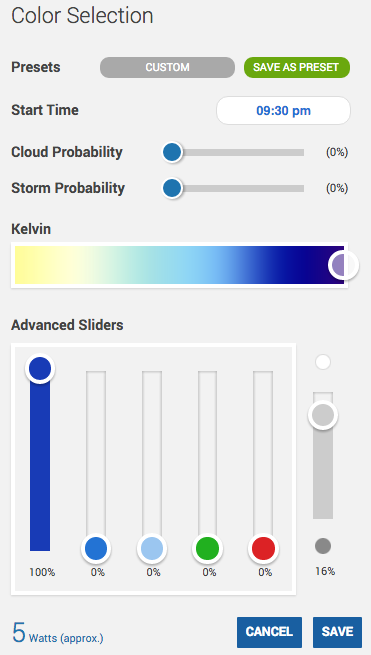The height and width of the screenshot is (655, 371).
Task: Click the Cloud Probability slider handle
Action: point(172,152)
